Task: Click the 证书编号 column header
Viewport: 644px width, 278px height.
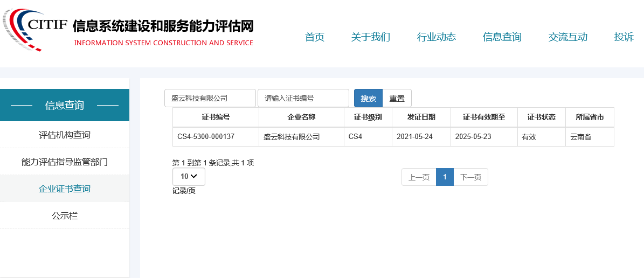Action: tap(216, 117)
